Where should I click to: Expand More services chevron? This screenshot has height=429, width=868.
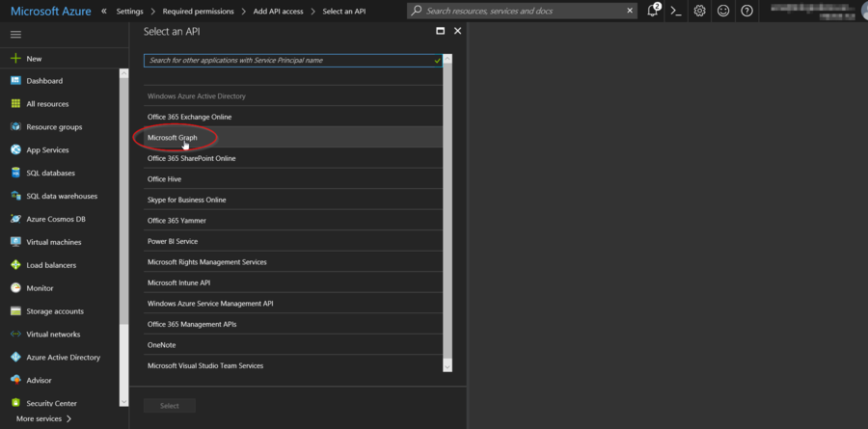tap(69, 419)
